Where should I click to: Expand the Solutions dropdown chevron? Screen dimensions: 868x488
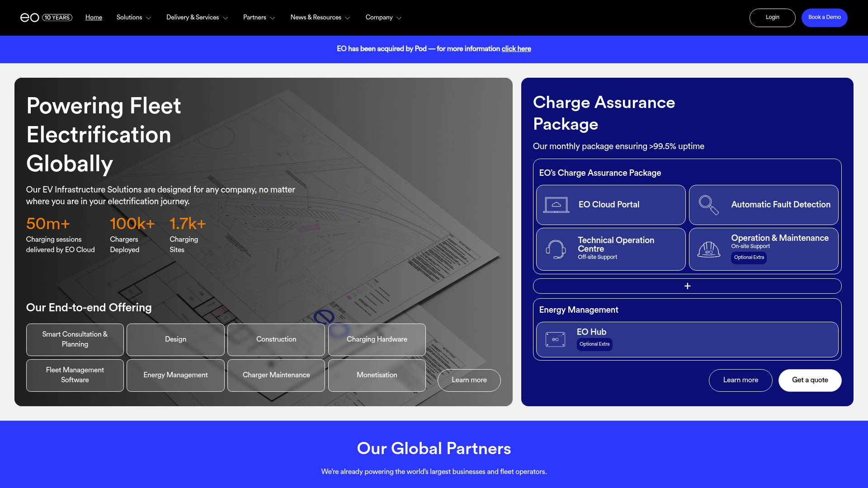coord(149,18)
